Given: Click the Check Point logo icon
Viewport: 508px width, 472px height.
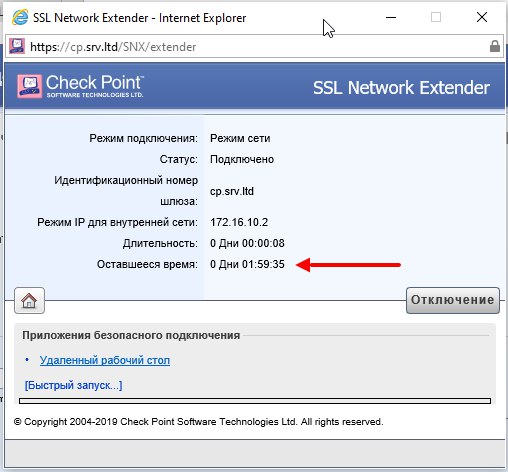Looking at the screenshot, I should [x=30, y=86].
